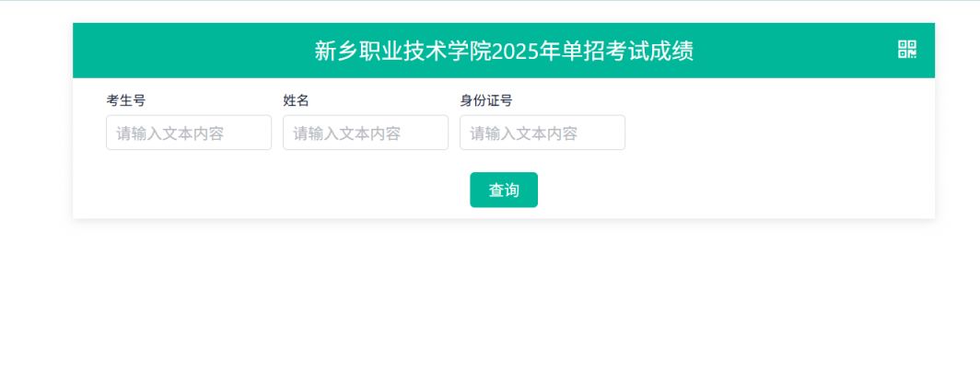
Task: Click placeholder text under 考生号
Action: tap(170, 133)
